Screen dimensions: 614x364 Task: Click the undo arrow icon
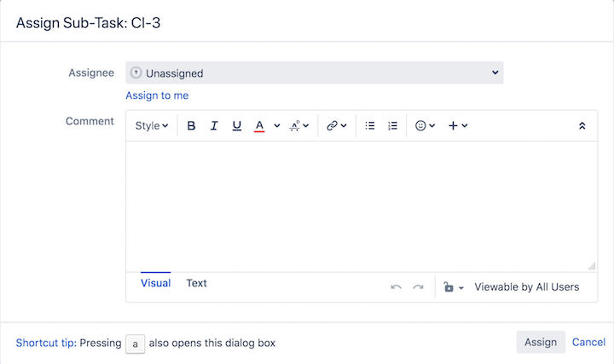396,287
